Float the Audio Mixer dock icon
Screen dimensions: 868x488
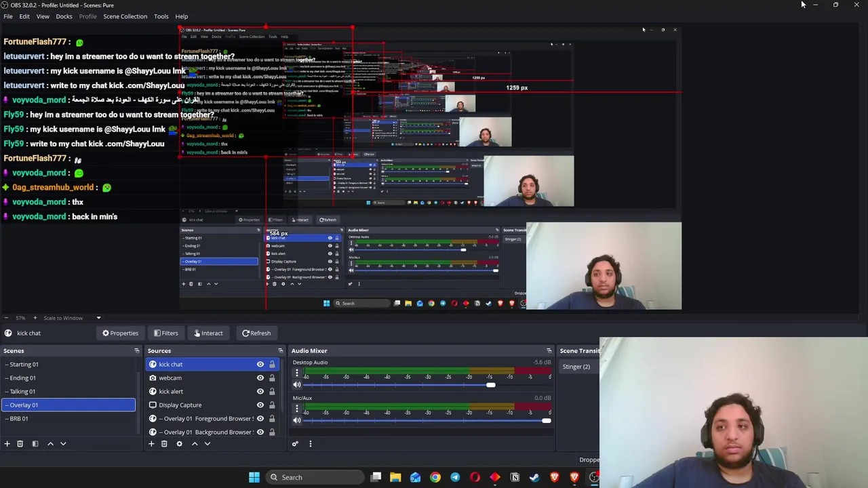point(549,350)
